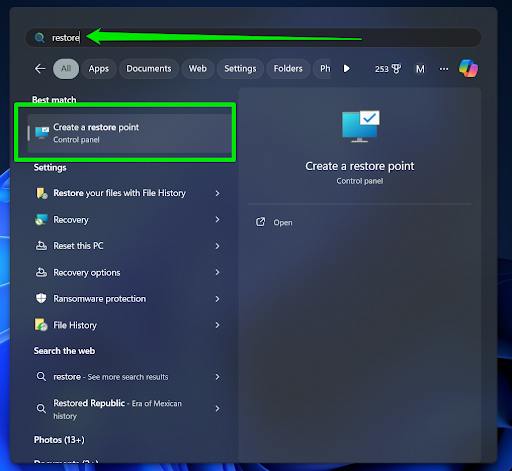
Task: Select Restored Republic web suggestion
Action: [x=128, y=409]
